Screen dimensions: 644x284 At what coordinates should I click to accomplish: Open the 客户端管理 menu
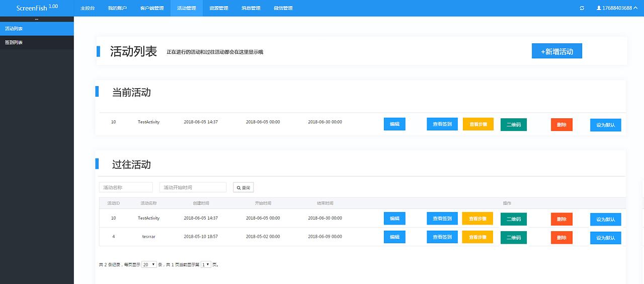tap(152, 8)
